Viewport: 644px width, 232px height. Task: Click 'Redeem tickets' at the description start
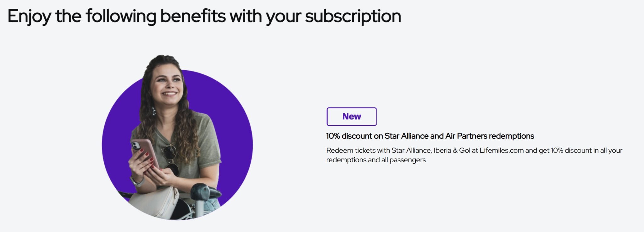tap(351, 150)
